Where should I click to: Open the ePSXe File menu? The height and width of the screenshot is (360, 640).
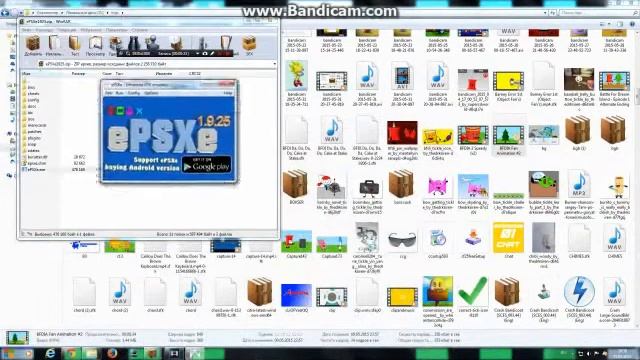pyautogui.click(x=109, y=93)
